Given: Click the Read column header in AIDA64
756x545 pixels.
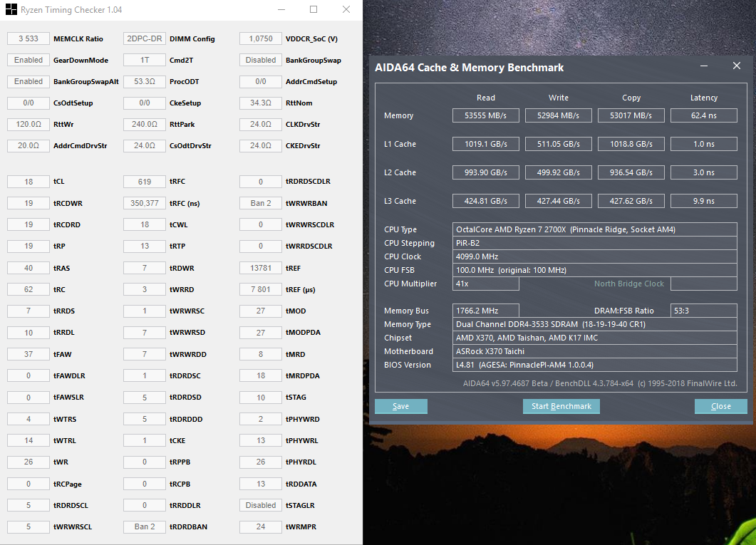Looking at the screenshot, I should 485,98.
